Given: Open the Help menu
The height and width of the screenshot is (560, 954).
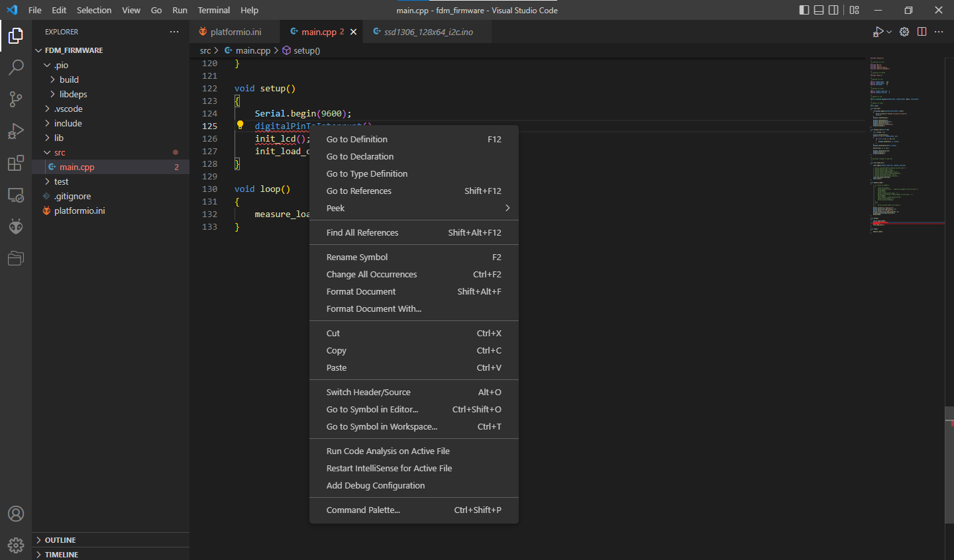Looking at the screenshot, I should click(x=250, y=10).
